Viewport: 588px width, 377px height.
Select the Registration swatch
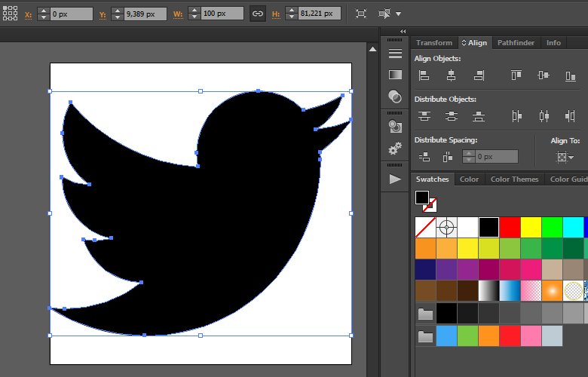tap(446, 227)
